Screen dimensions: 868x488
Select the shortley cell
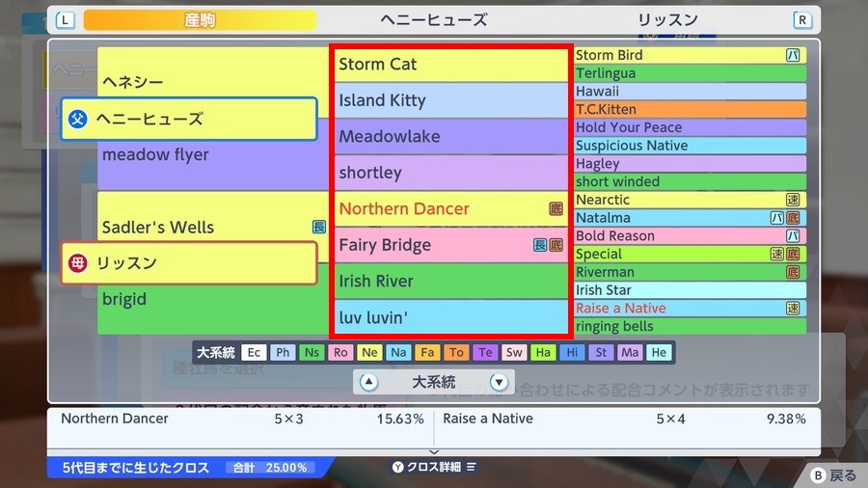click(x=451, y=173)
